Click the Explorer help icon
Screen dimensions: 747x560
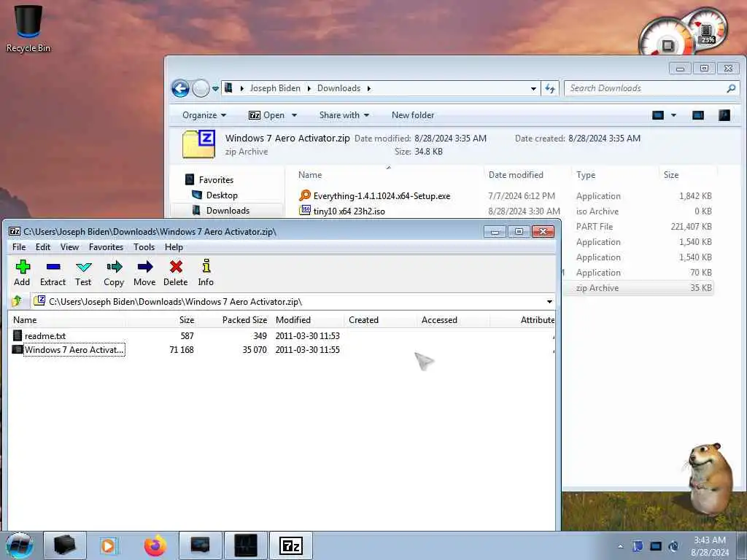(724, 115)
